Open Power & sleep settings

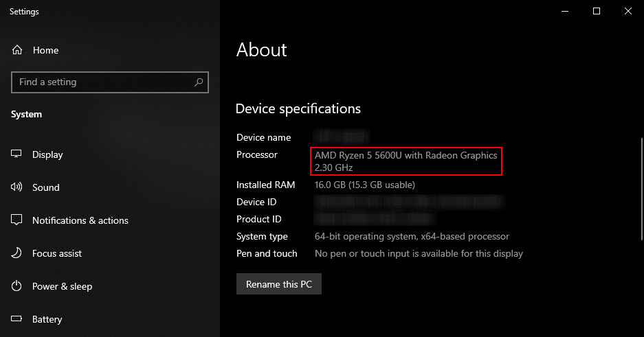(62, 286)
